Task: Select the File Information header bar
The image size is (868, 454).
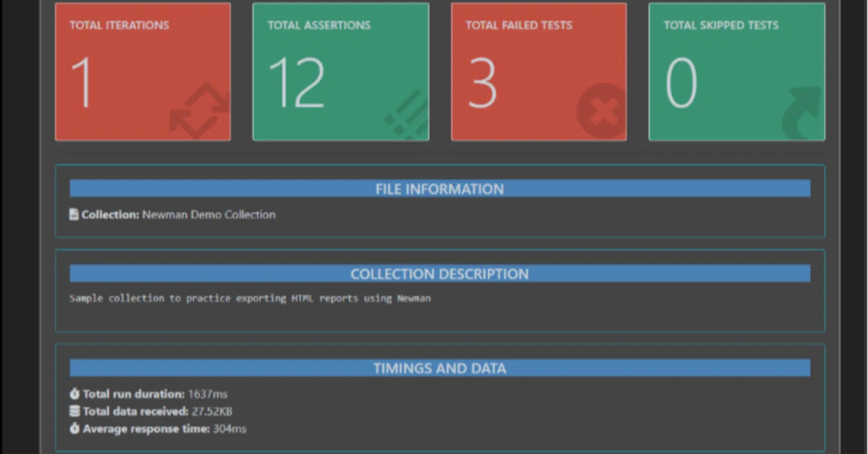Action: (439, 189)
